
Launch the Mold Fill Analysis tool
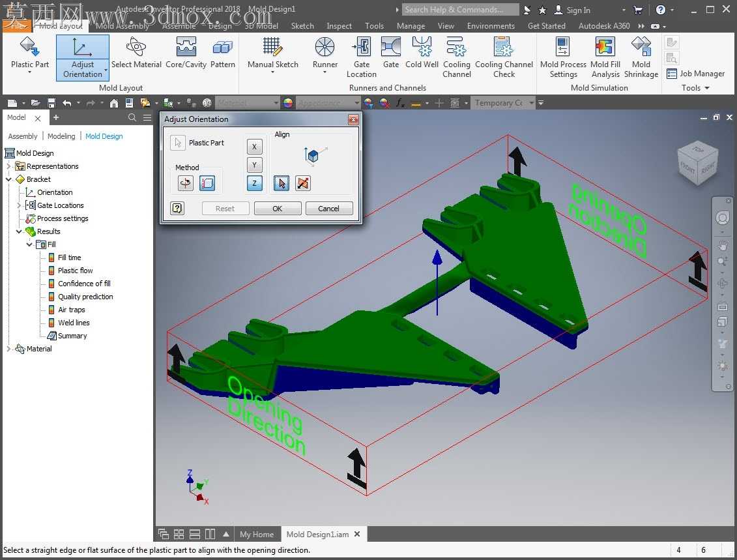[605, 57]
